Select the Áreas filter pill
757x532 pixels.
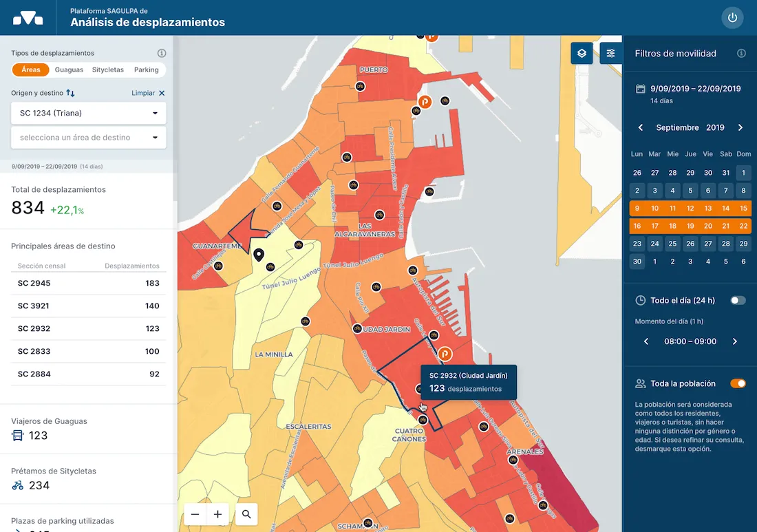click(x=30, y=70)
